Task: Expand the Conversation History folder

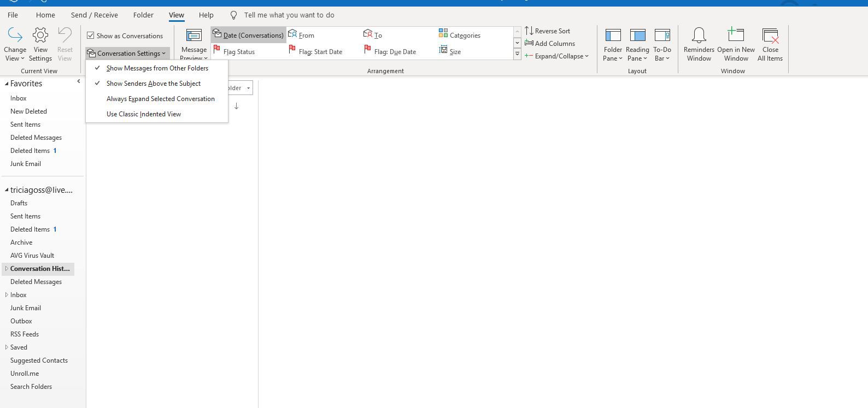Action: pyautogui.click(x=7, y=269)
